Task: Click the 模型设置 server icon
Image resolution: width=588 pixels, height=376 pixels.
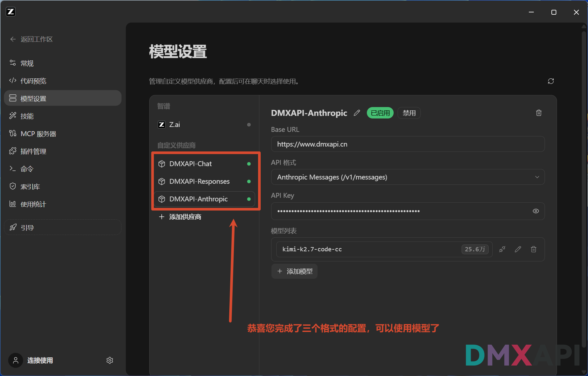Action: point(13,98)
